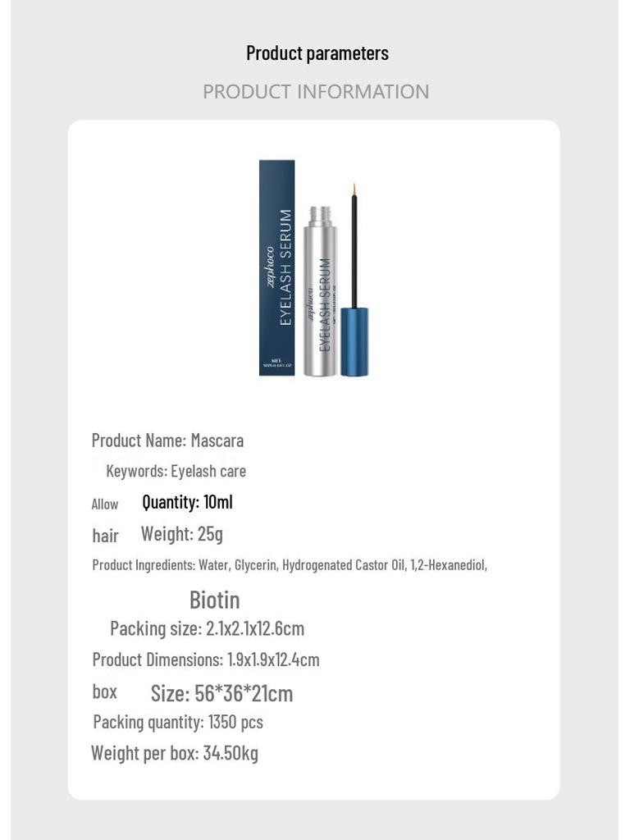
Task: Select Weight per box: 34.50kg text
Action: (x=175, y=753)
